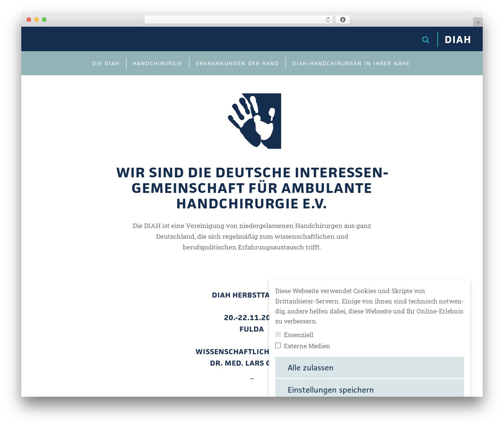Click the browser address bar
This screenshot has width=504, height=427.
239,20
